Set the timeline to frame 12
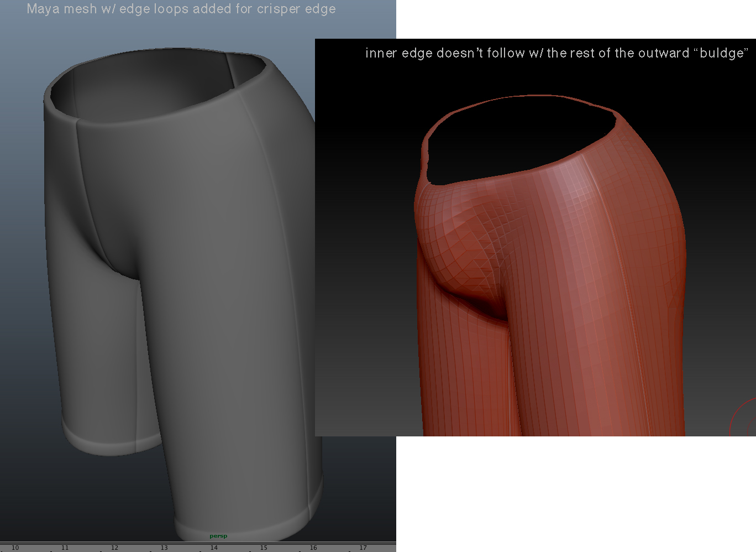This screenshot has height=552, width=756. coord(114,548)
